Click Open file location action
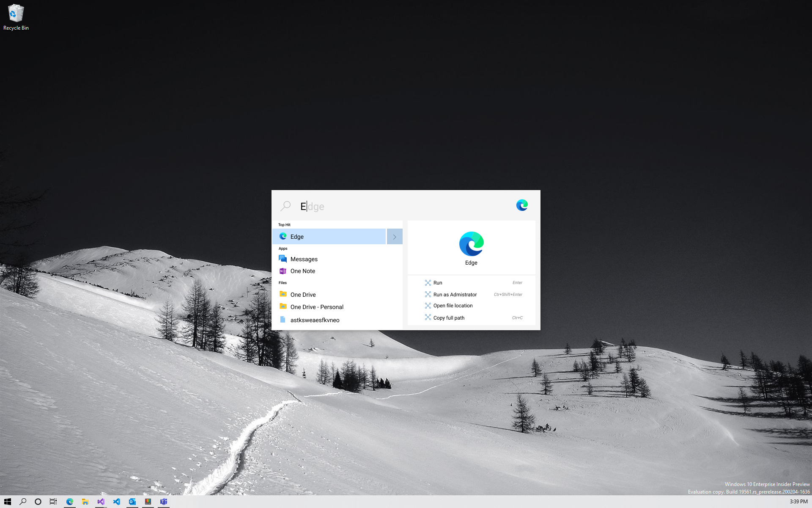The image size is (812, 508). [453, 306]
